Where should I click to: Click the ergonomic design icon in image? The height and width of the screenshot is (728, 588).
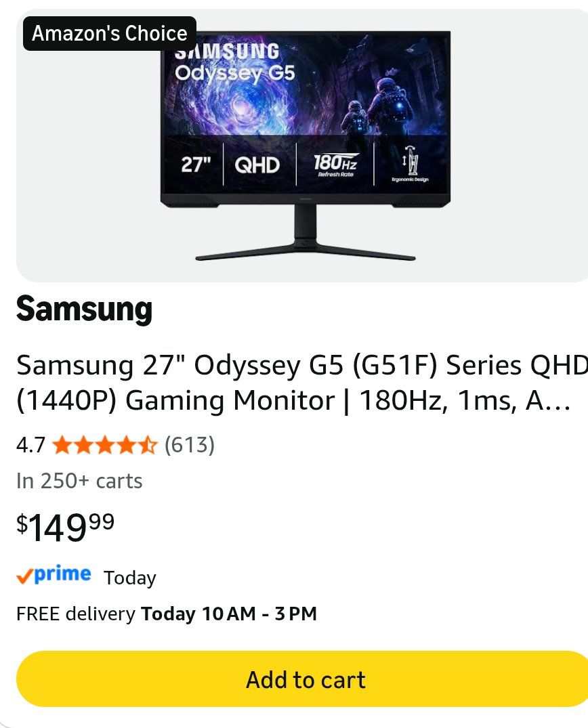(410, 164)
